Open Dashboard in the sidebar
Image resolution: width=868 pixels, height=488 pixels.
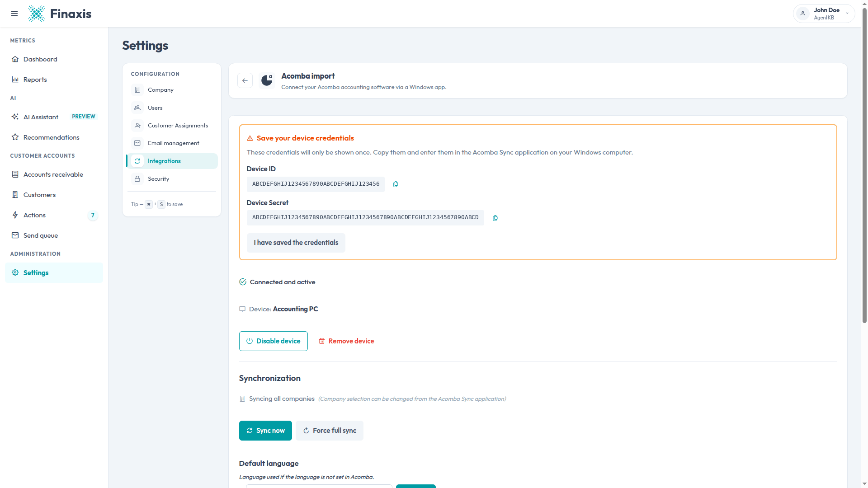pos(54,59)
